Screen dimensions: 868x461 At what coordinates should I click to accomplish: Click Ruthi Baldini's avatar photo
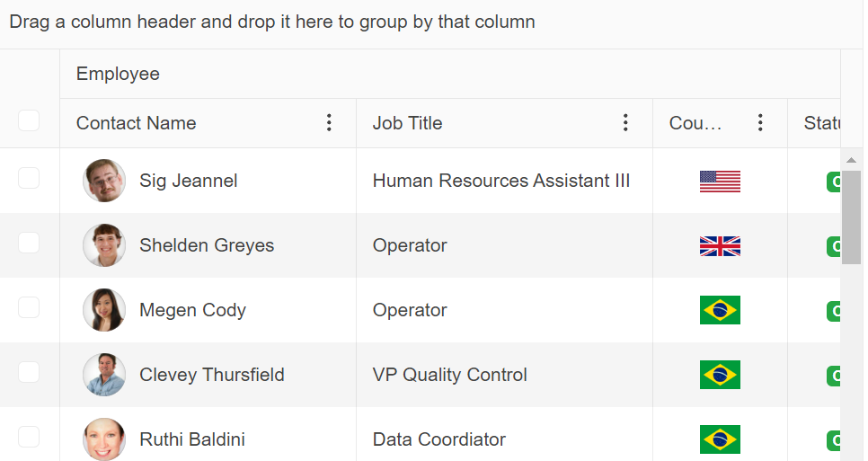(x=104, y=439)
